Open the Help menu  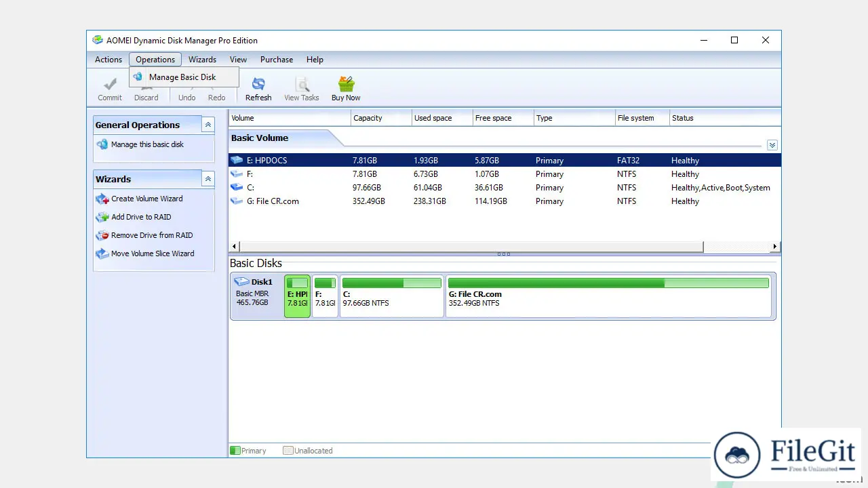[315, 60]
